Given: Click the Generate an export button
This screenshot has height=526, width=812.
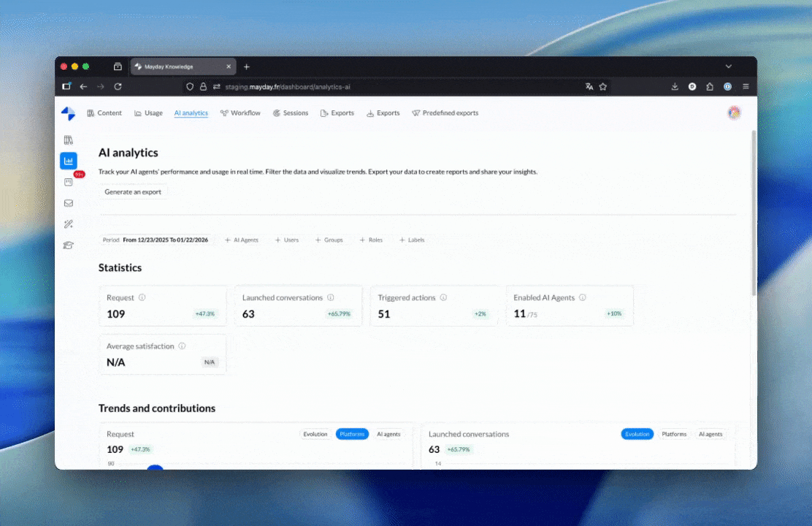Looking at the screenshot, I should [133, 191].
